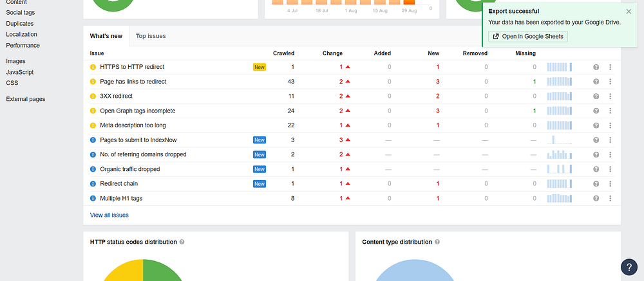Open in Google Sheets button
The image size is (644, 281).
click(528, 37)
